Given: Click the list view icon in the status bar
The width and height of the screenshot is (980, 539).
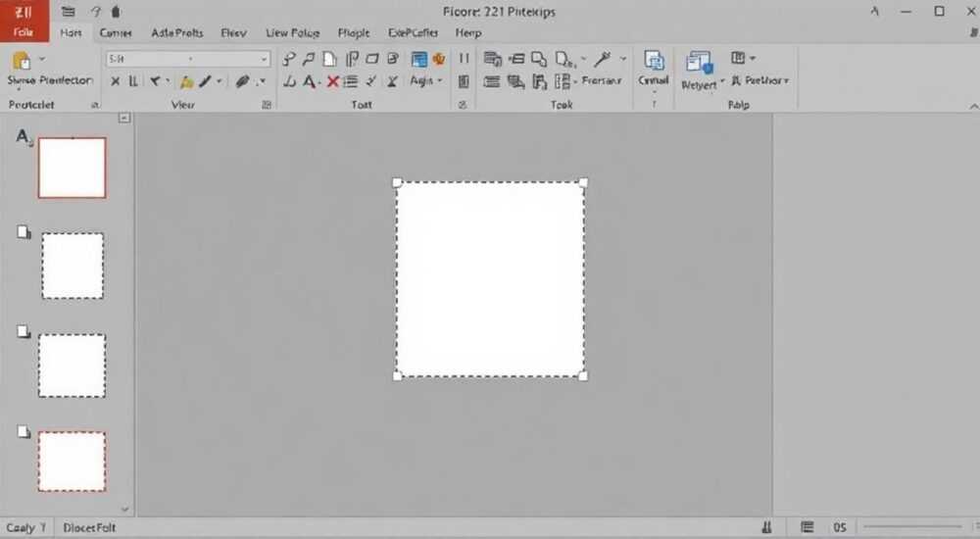Looking at the screenshot, I should (x=807, y=527).
